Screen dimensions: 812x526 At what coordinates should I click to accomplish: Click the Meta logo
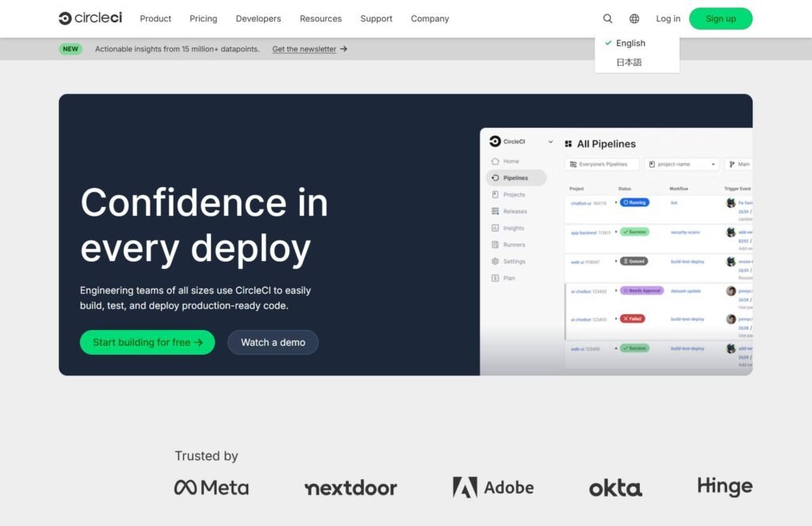coord(211,488)
